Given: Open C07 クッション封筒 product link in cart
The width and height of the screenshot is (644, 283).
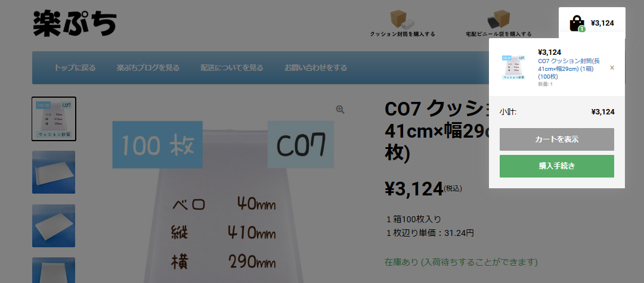Looking at the screenshot, I should [x=568, y=69].
